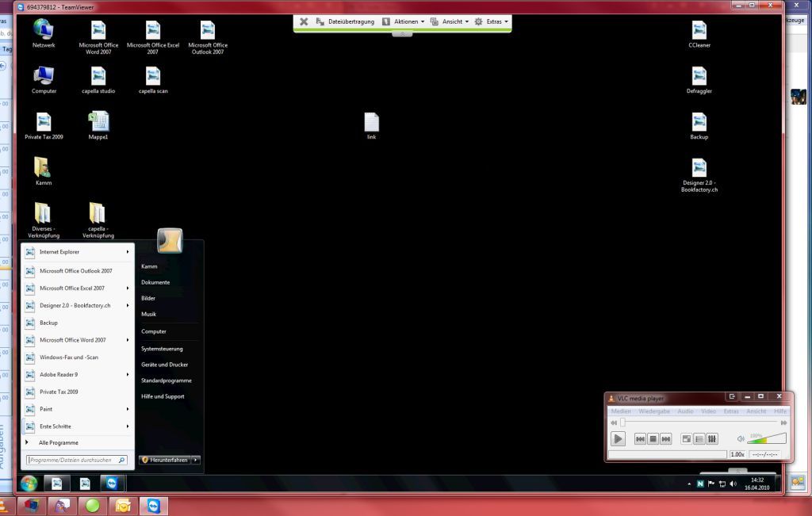Click the VLC previous track button
The height and width of the screenshot is (516, 812).
(x=640, y=439)
